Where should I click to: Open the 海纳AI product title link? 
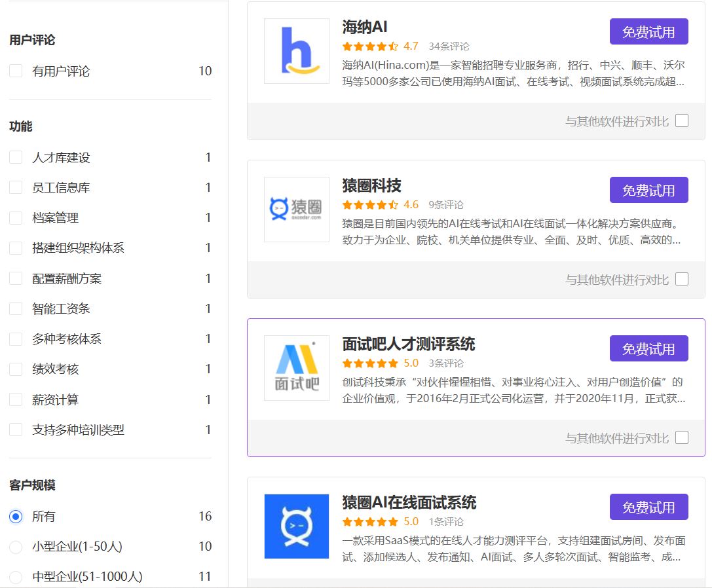coord(365,28)
